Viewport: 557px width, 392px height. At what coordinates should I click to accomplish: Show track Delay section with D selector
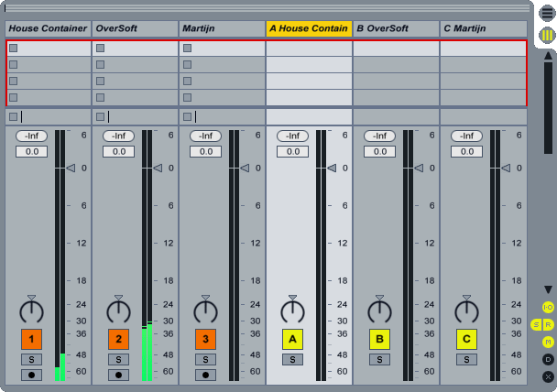click(548, 359)
